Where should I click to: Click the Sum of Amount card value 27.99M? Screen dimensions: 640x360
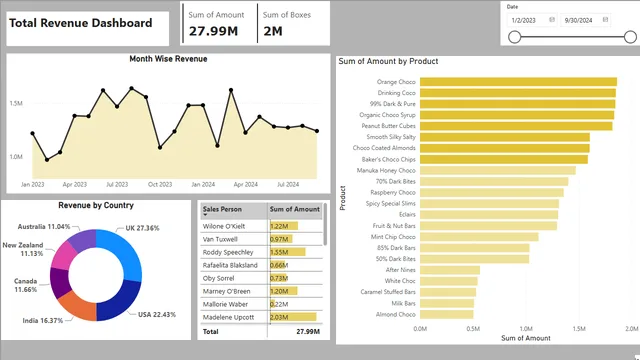[x=213, y=31]
